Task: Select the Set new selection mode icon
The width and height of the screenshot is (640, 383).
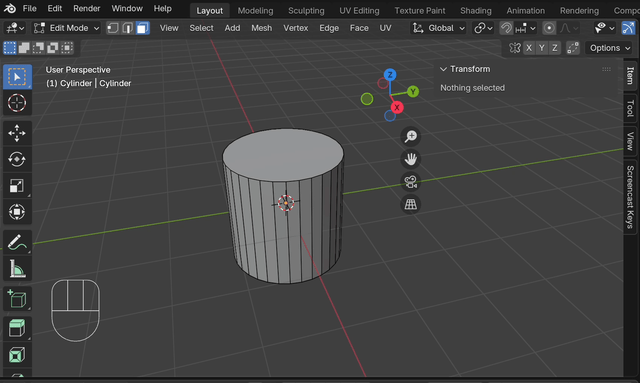Action: point(10,48)
